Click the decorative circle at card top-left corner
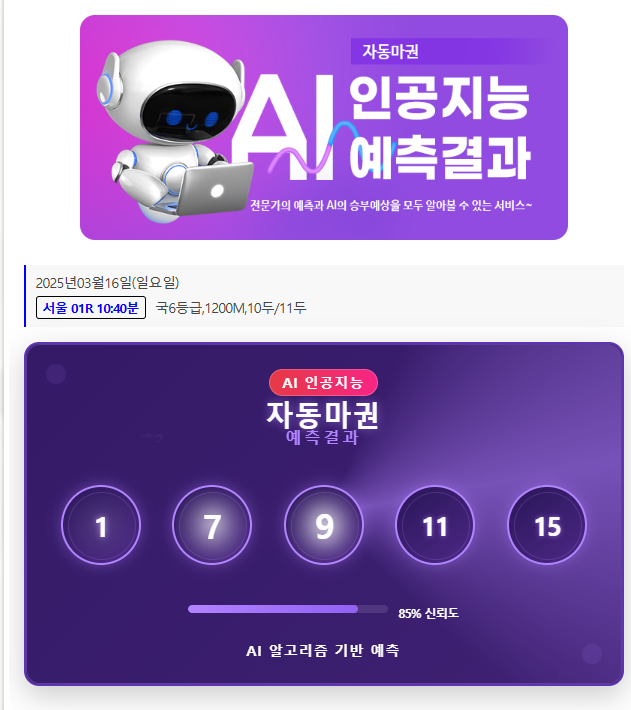 (x=56, y=374)
